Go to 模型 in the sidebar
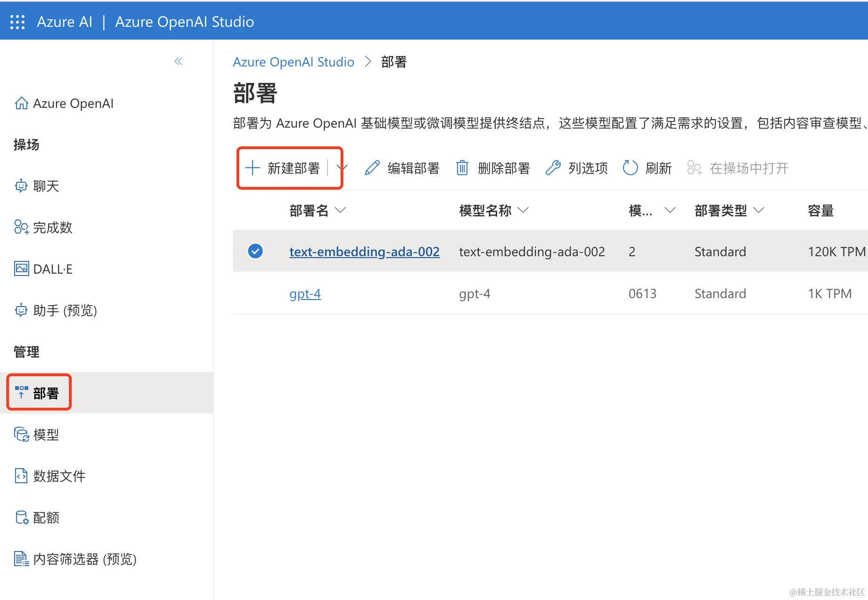868x600 pixels. [x=46, y=435]
